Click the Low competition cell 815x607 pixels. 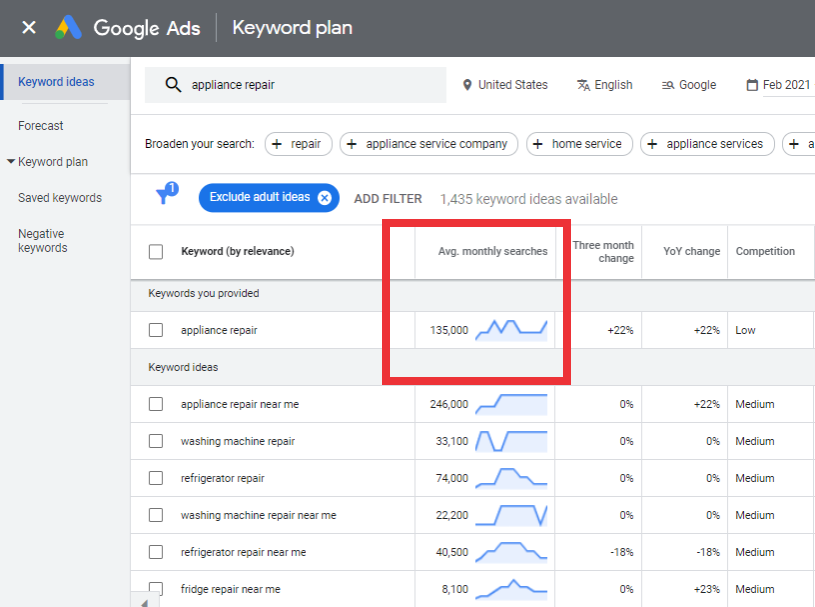tap(745, 330)
